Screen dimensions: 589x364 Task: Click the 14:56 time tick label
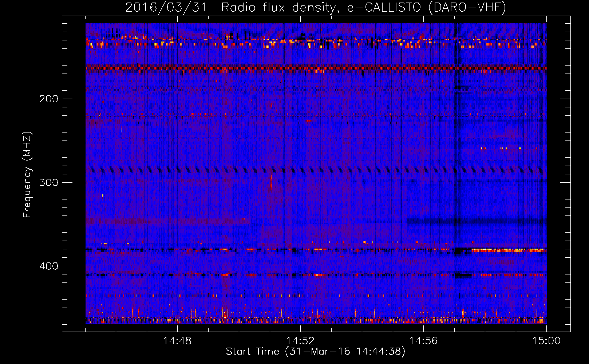pos(423,341)
